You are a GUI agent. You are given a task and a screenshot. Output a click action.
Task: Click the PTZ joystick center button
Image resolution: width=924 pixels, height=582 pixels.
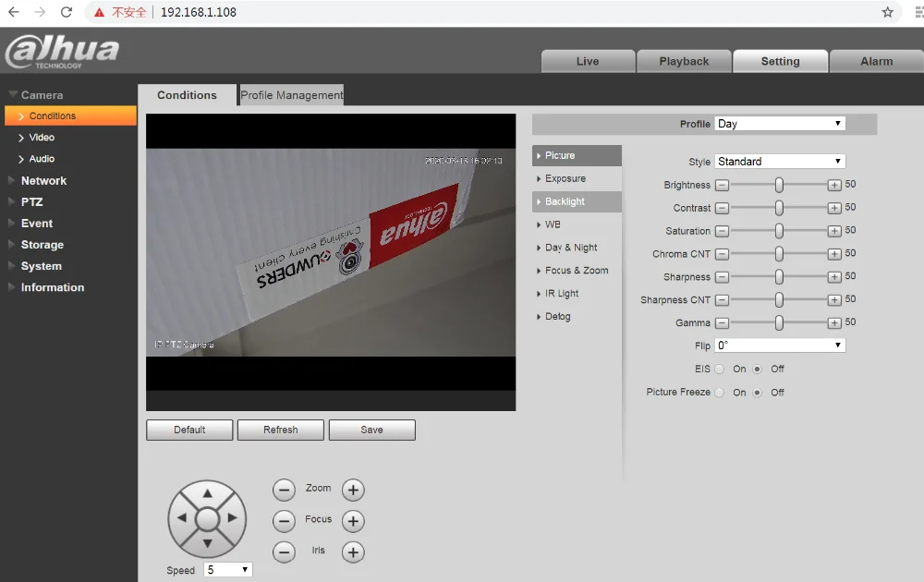pyautogui.click(x=207, y=519)
